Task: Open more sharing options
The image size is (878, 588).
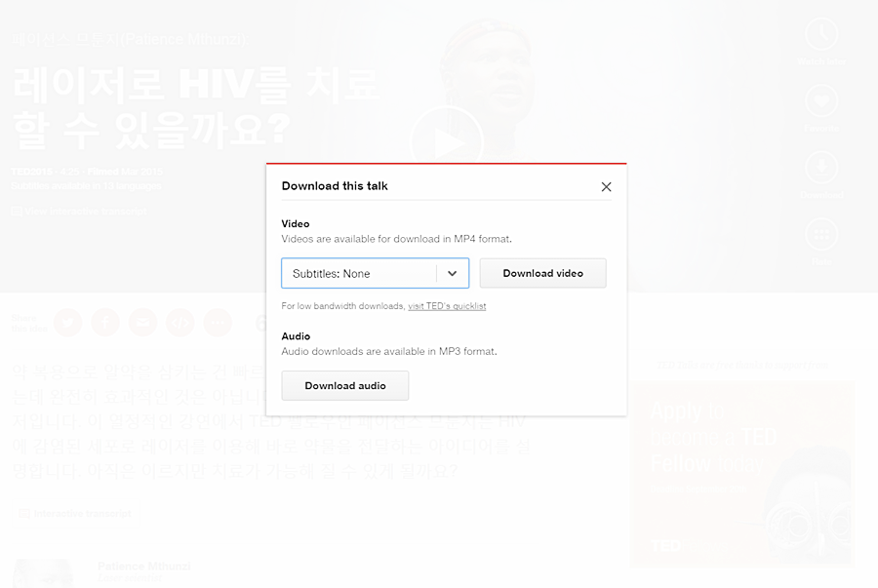Action: click(x=218, y=322)
